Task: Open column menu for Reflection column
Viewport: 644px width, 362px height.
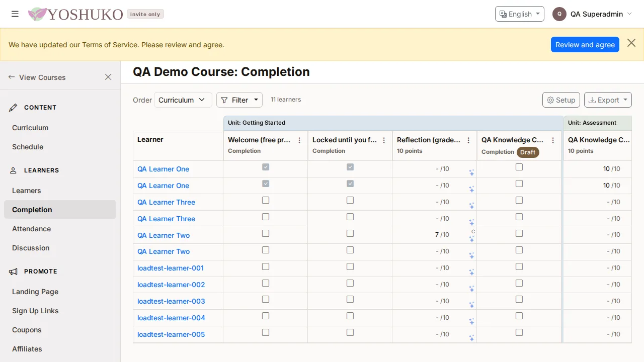Action: tap(468, 140)
